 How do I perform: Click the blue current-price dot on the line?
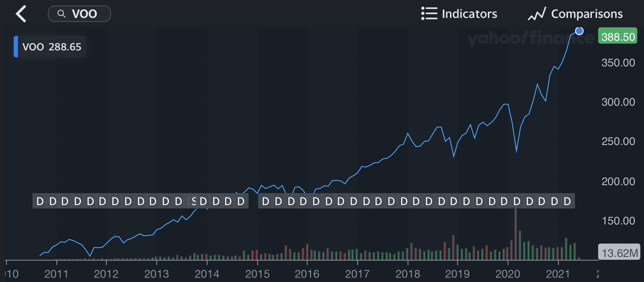[x=579, y=31]
